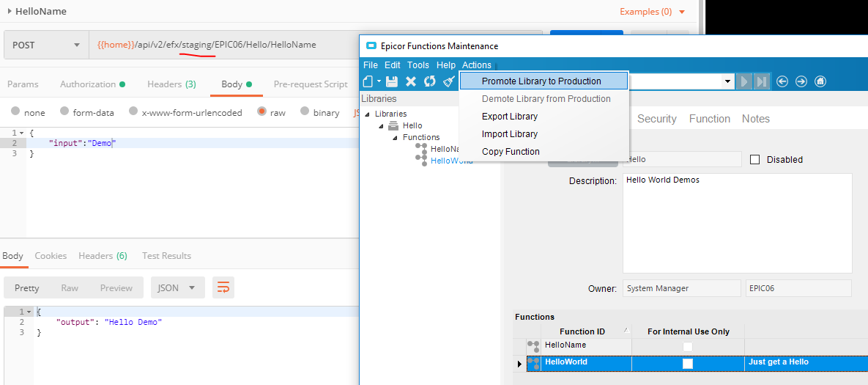Open the response Headers (6) tab
This screenshot has width=868, height=385.
coord(103,255)
